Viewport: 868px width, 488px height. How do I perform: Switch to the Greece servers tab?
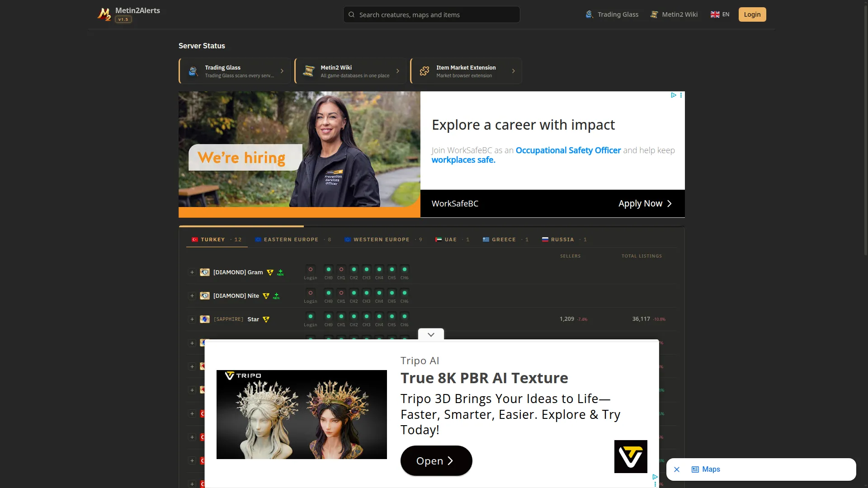click(505, 239)
